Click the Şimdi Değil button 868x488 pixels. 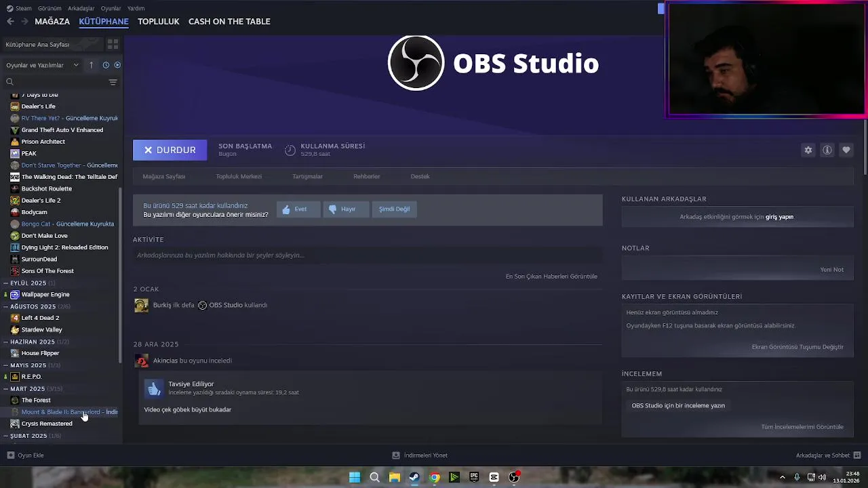tap(394, 209)
